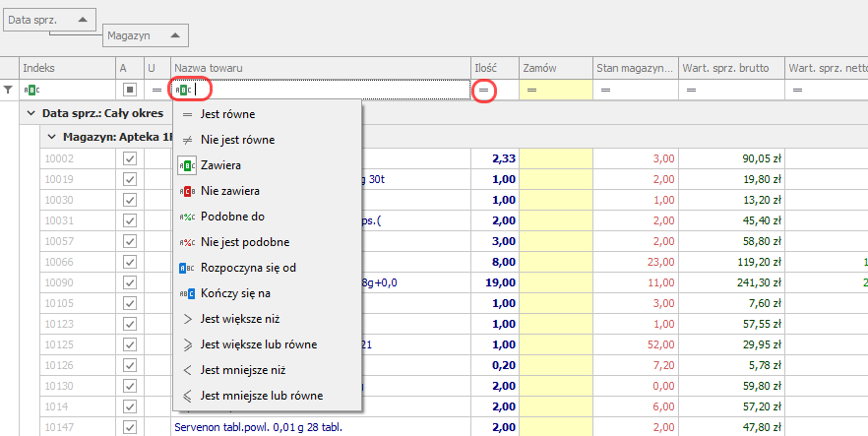Click the Data sprz. grouping panel chip

[x=49, y=20]
